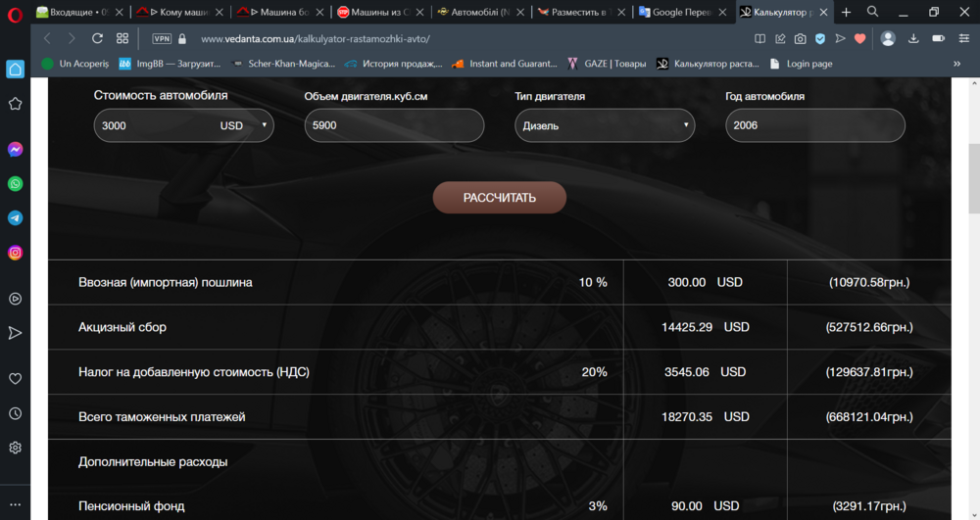Screen dimensions: 980x520
Task: Select VAT amount 3545.06 USD
Action: [705, 372]
